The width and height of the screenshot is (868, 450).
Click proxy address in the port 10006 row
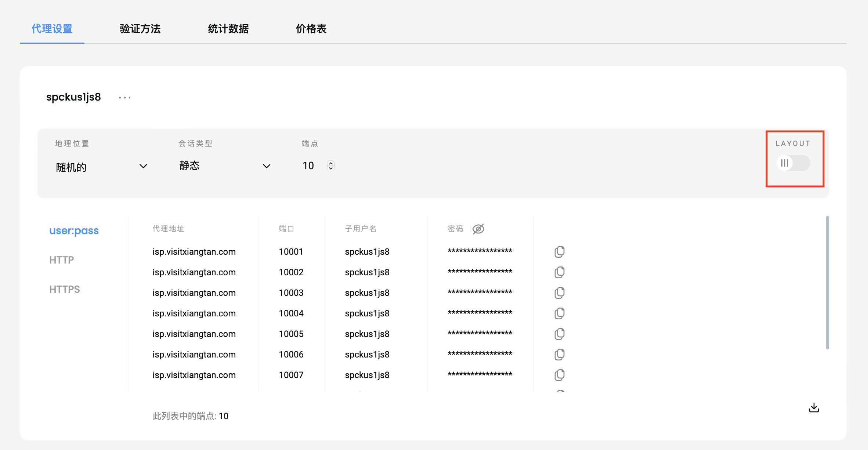pos(194,355)
